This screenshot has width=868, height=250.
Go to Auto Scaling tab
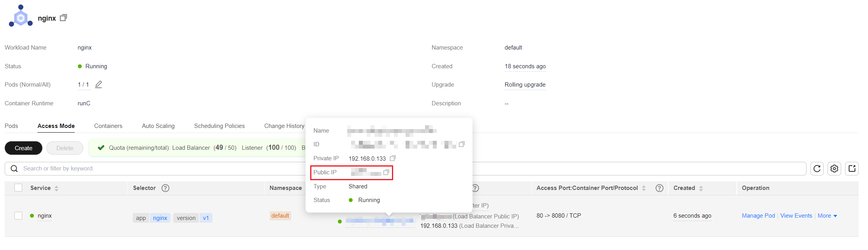[158, 126]
